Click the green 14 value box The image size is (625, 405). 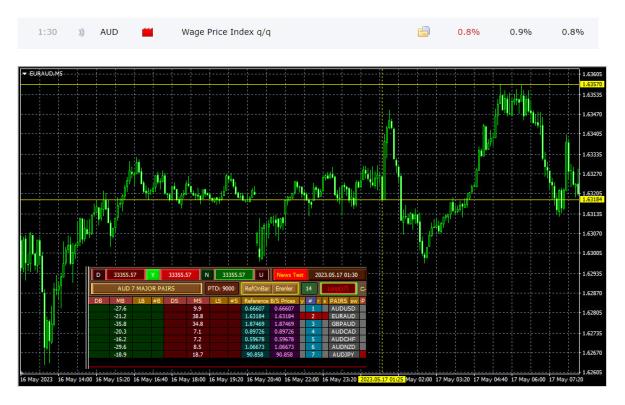tap(309, 288)
